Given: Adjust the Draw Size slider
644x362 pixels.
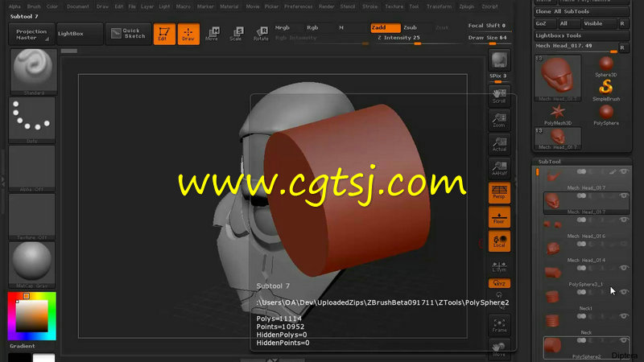Looking at the screenshot, I should click(x=488, y=38).
